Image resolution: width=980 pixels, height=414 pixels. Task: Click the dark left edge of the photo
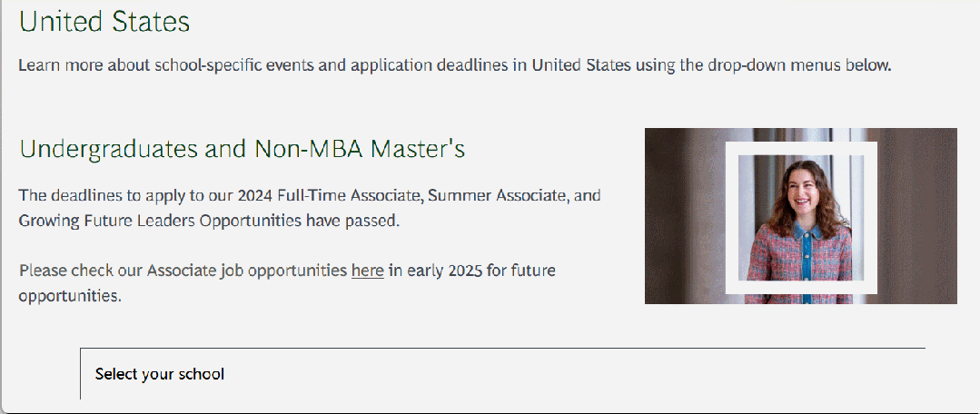[x=666, y=216]
